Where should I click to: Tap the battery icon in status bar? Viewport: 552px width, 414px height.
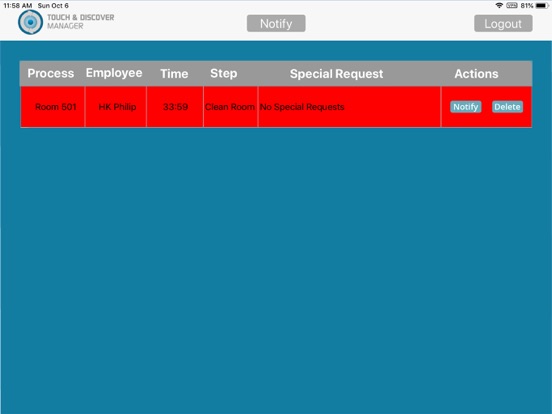pos(542,5)
